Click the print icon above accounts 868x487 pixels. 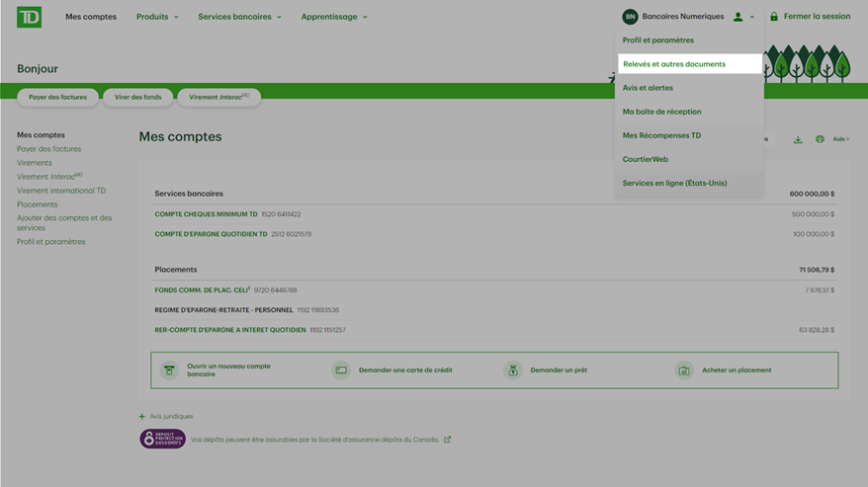[820, 139]
